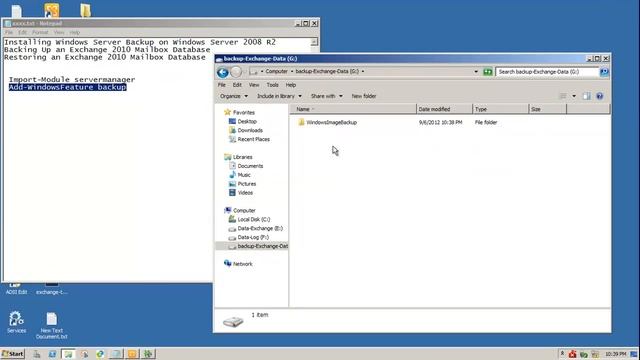Click the highlighted Add-WindowsFeature backup line in Notepad
The height and width of the screenshot is (360, 640).
[x=68, y=87]
